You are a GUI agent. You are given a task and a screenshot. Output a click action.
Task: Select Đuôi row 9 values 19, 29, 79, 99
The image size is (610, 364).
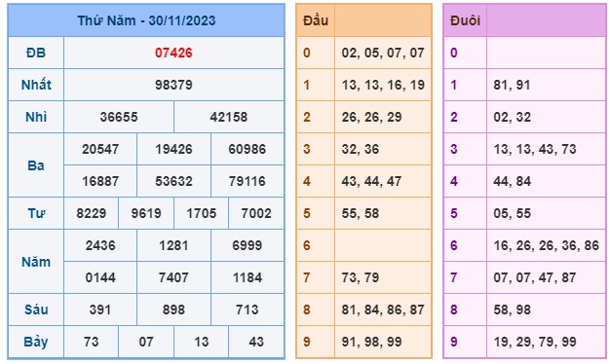(x=535, y=342)
